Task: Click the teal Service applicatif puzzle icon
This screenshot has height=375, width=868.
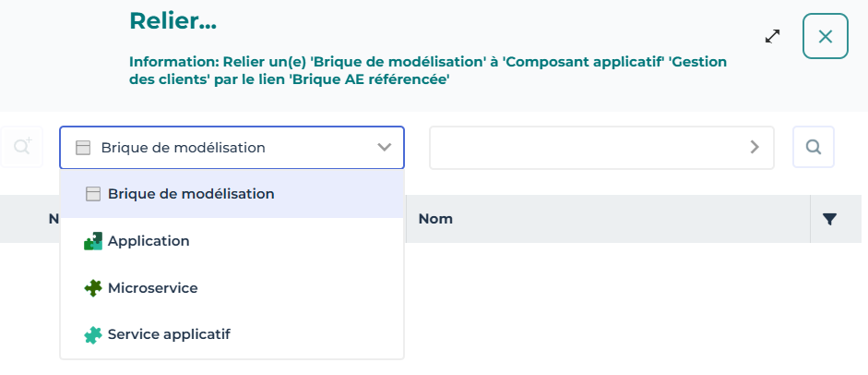Action: (92, 334)
